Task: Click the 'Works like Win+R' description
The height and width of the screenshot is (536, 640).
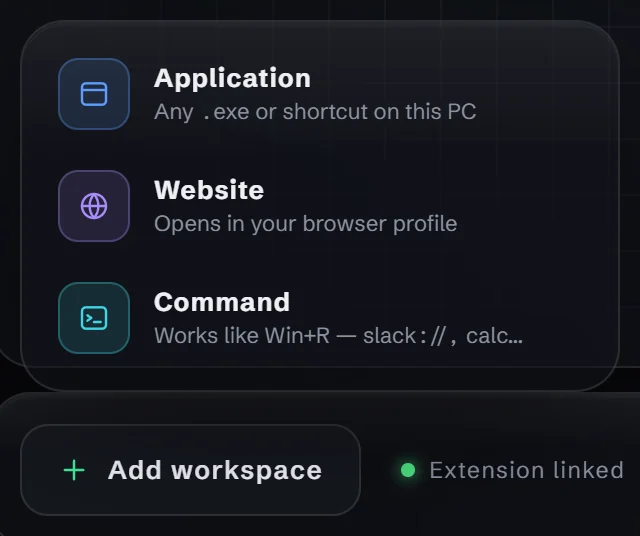Action: pyautogui.click(x=338, y=336)
